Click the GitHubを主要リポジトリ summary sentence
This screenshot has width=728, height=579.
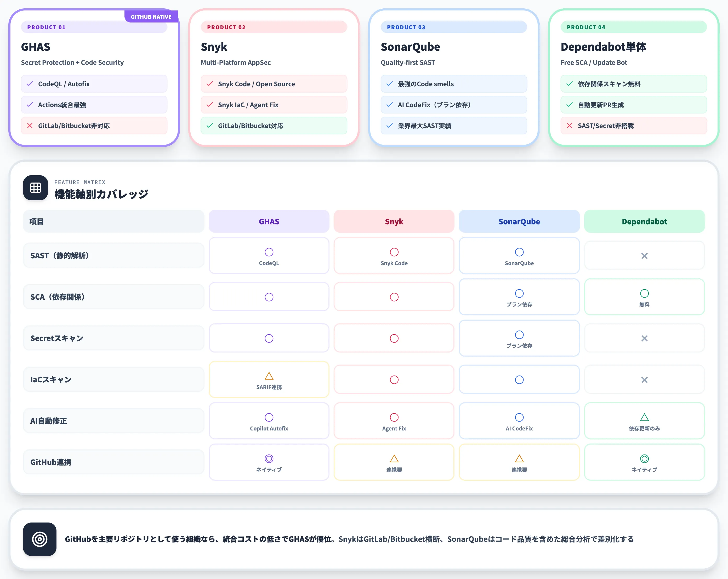[349, 539]
